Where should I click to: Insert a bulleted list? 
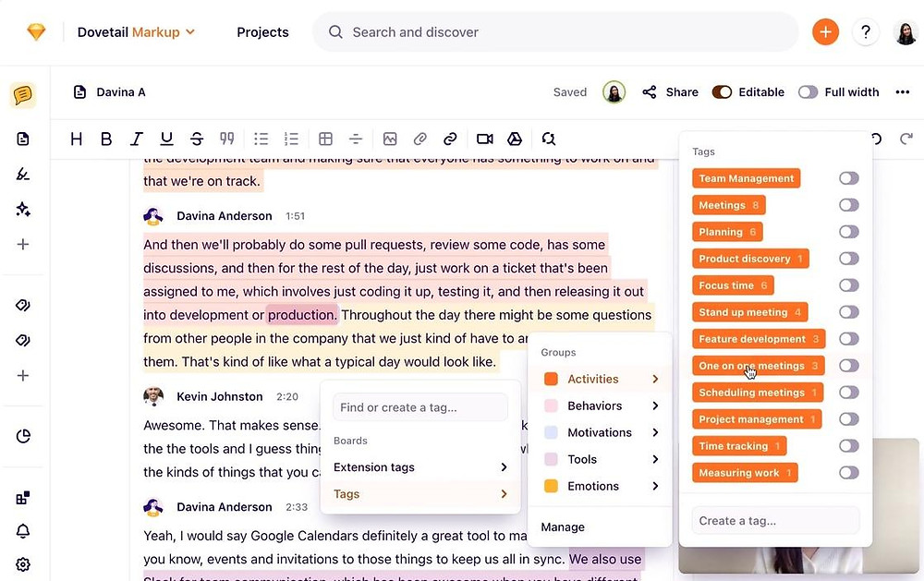click(261, 139)
